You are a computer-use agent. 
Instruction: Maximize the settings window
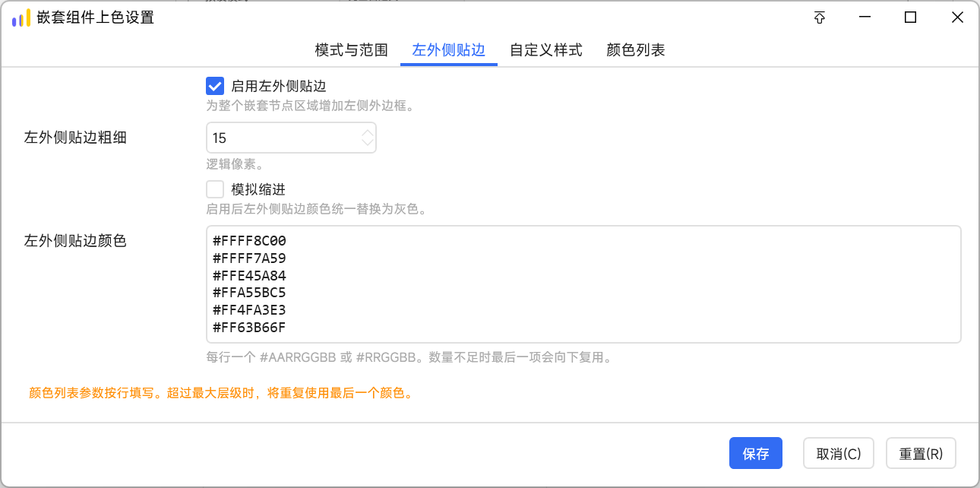coord(910,18)
